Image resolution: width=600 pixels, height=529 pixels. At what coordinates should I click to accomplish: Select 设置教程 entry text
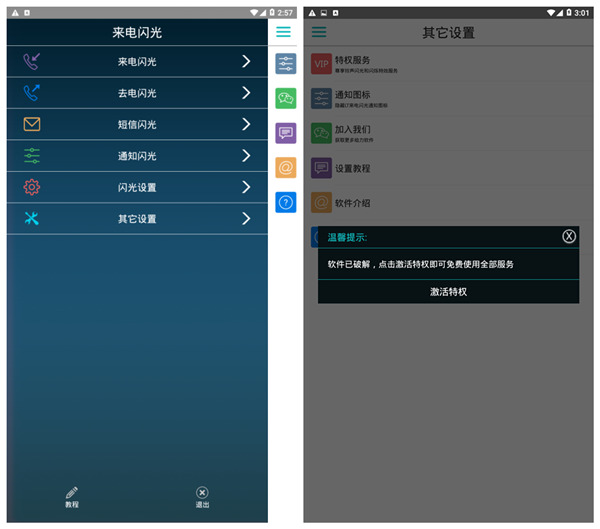pos(352,168)
